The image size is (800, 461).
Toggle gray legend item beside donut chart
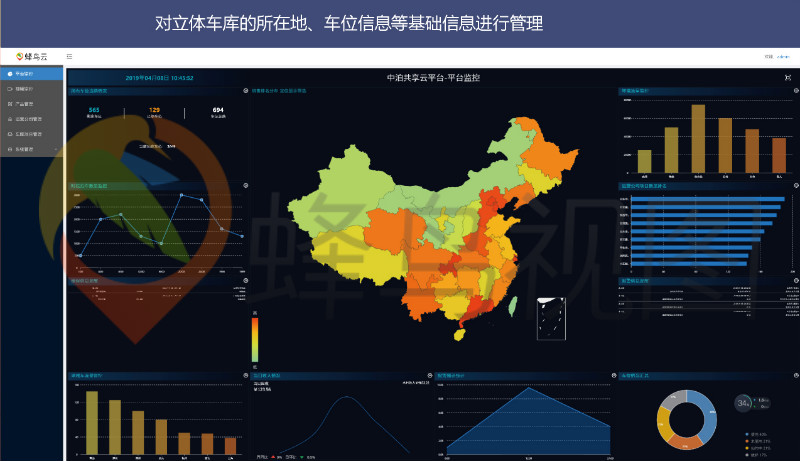[756, 454]
